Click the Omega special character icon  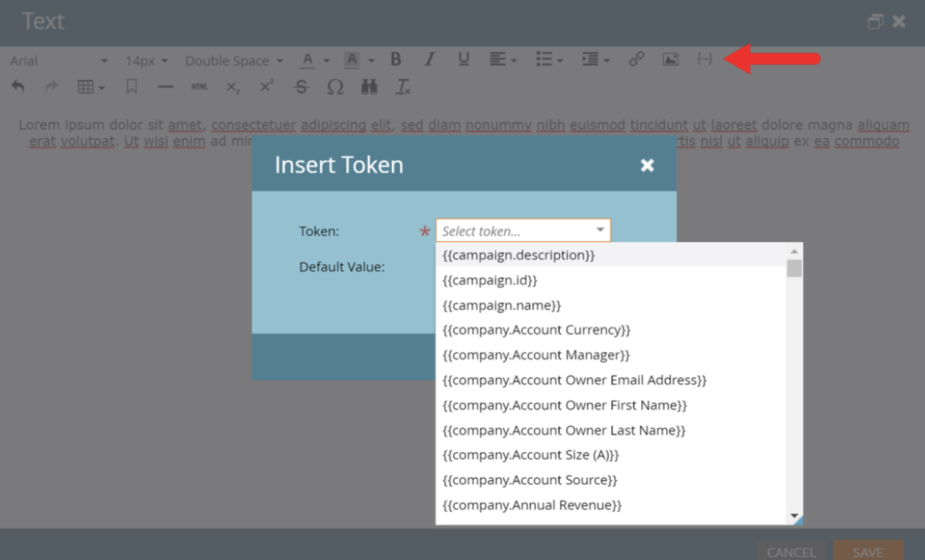[x=335, y=87]
